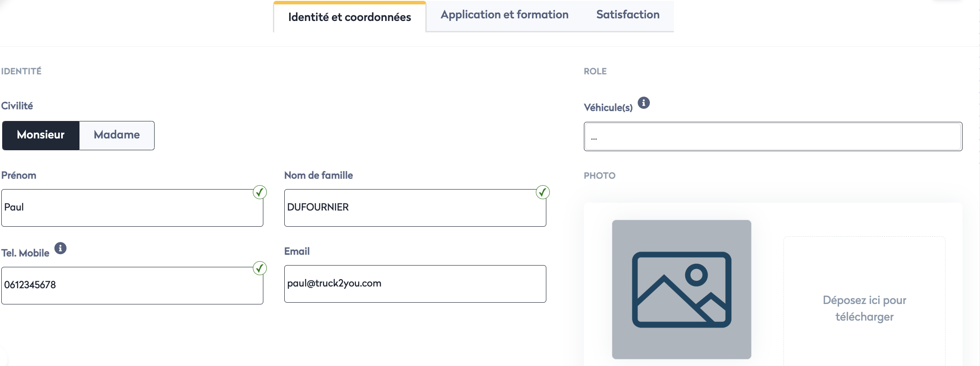Open the Satisfaction tab
Viewport: 980px width, 366px height.
pyautogui.click(x=628, y=15)
